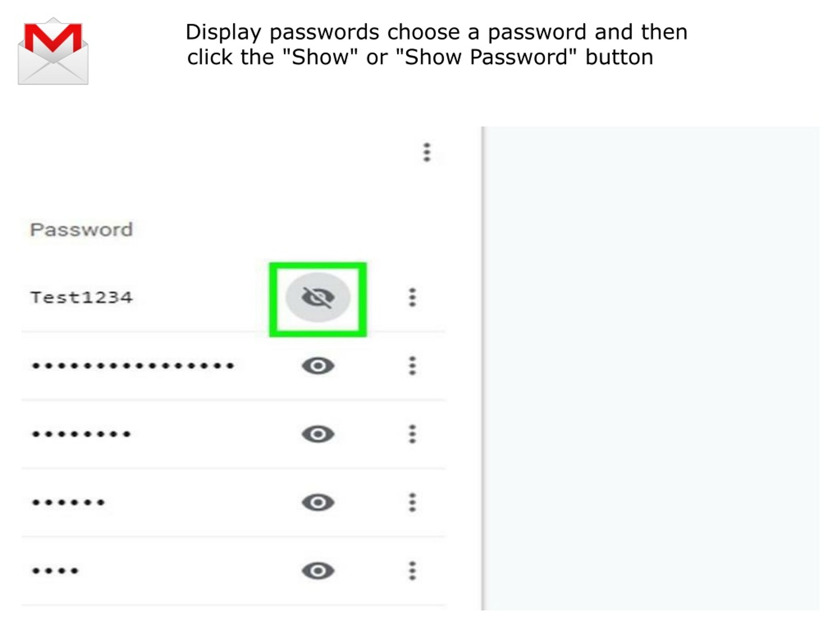The image size is (840, 630).
Task: Open more actions for the four-dot password
Action: tap(412, 571)
